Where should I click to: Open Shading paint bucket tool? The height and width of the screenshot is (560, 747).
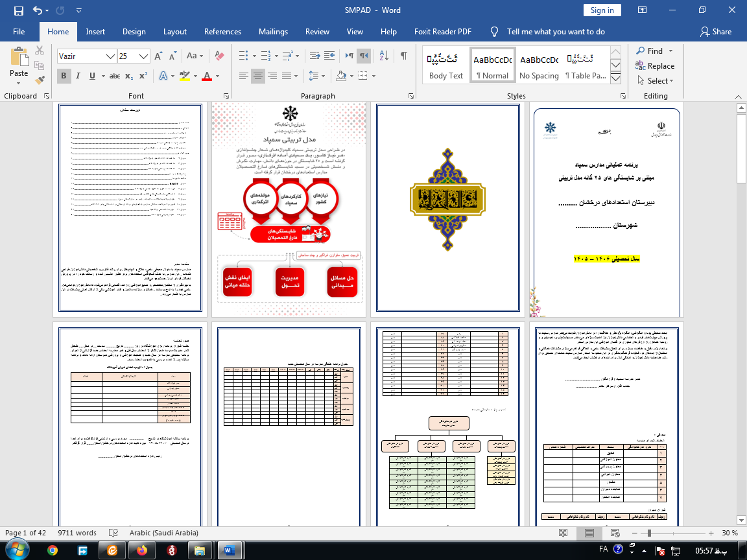341,76
